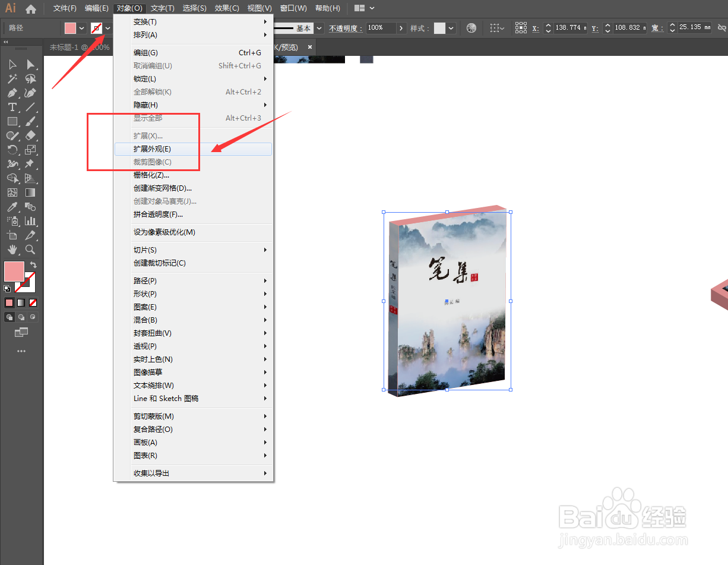Select the Eyedropper tool
The width and height of the screenshot is (728, 565).
click(x=12, y=207)
